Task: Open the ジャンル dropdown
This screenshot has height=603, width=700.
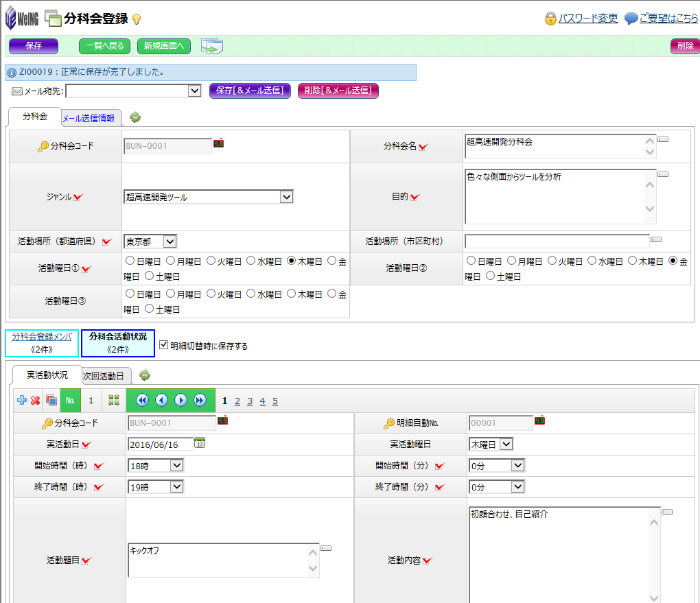Action: 286,197
